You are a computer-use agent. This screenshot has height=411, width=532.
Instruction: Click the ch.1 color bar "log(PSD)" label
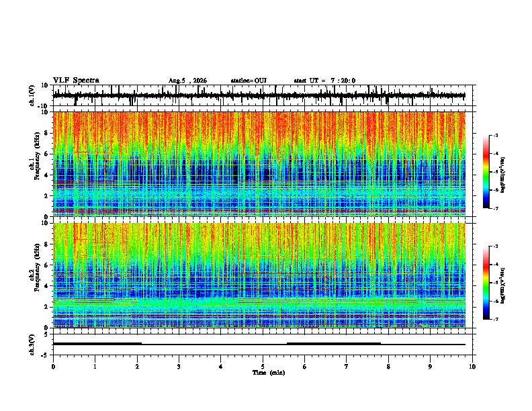coord(503,175)
